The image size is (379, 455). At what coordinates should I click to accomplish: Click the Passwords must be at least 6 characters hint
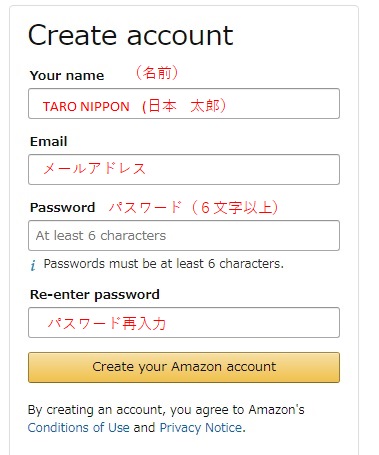click(164, 264)
